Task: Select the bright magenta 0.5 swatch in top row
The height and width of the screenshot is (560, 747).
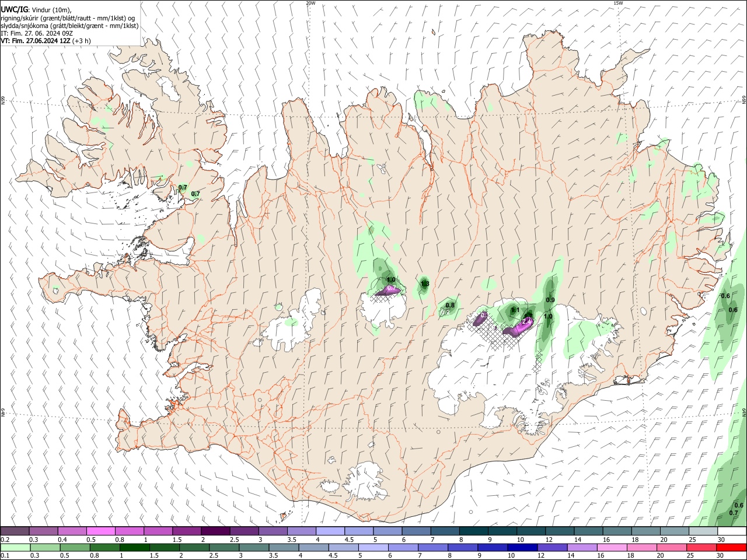Action: [101, 531]
